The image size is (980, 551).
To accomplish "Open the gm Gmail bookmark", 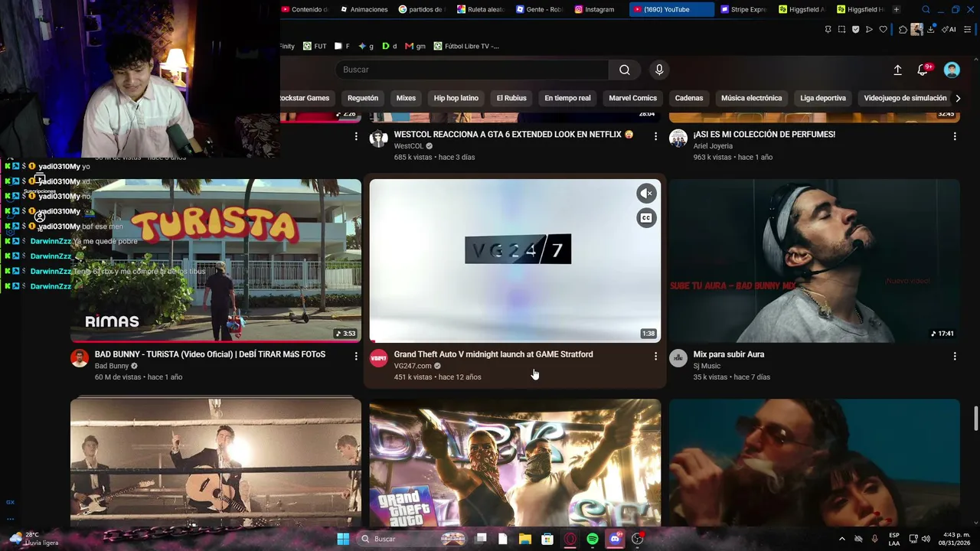I will [x=416, y=46].
